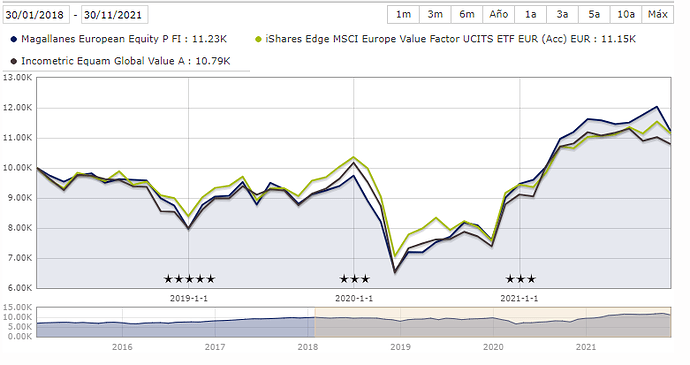Select the 3a time range button
Viewport: 690px width, 365px height.
point(562,15)
